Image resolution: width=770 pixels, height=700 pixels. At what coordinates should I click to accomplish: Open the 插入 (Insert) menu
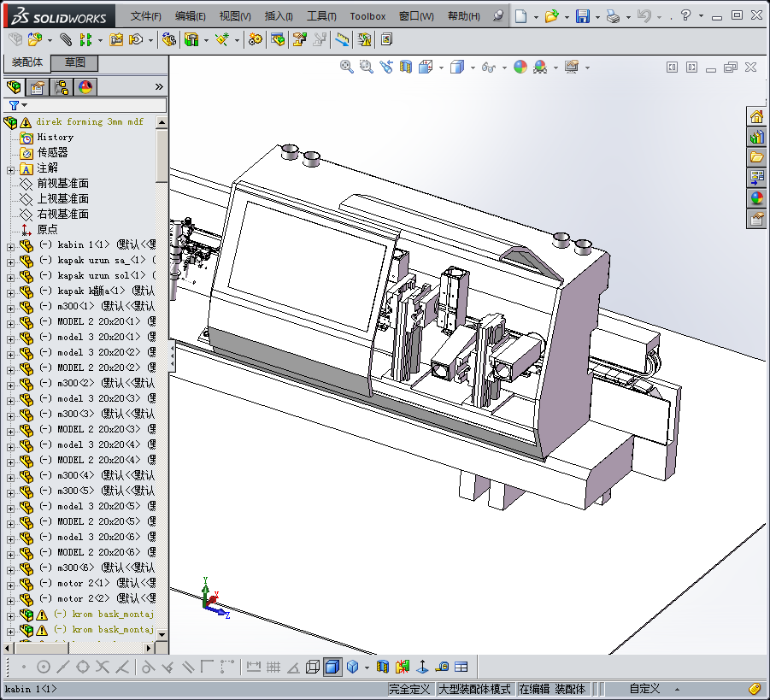[x=279, y=16]
